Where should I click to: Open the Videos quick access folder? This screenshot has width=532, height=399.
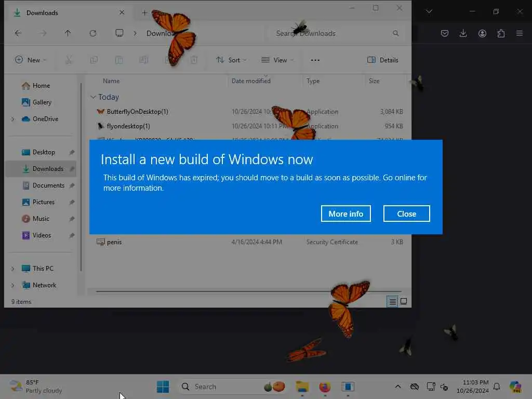coord(42,235)
